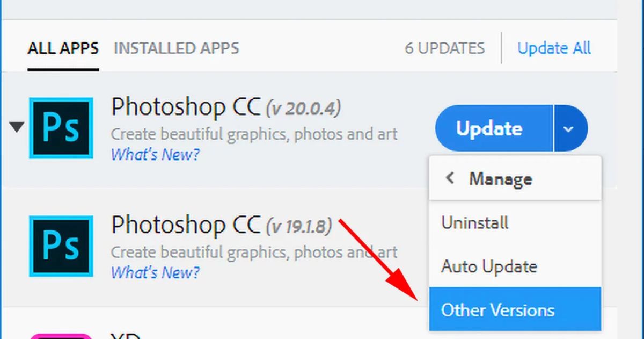
Task: Open the Update button's dropdown arrow
Action: point(570,128)
